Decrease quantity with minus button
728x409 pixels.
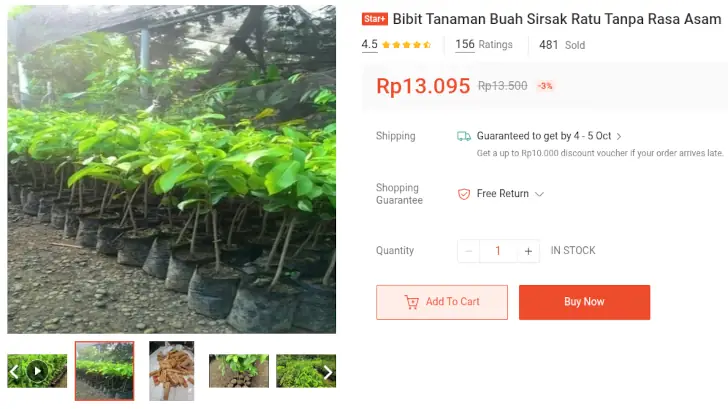pyautogui.click(x=469, y=251)
